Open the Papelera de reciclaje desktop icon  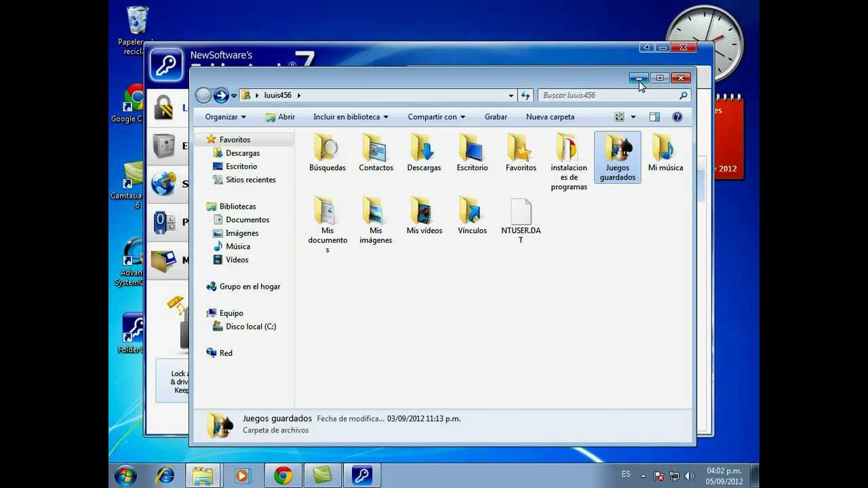point(136,30)
